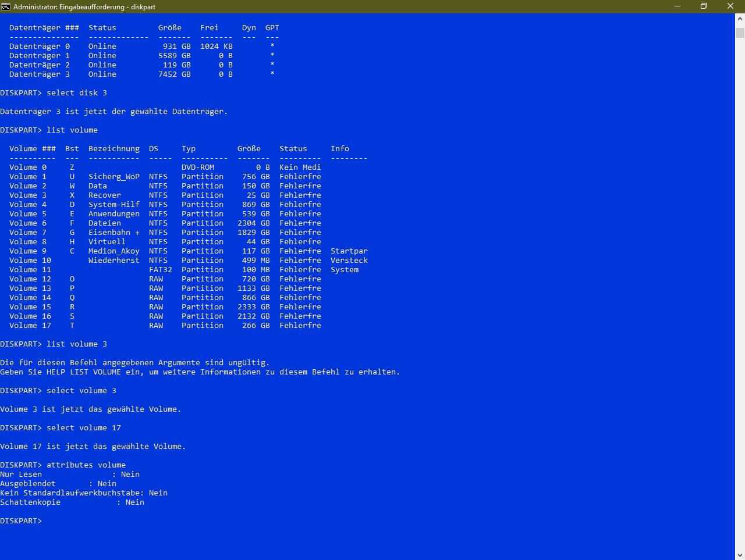Click the 'select volume 17' command text
The width and height of the screenshot is (745, 560).
click(84, 428)
